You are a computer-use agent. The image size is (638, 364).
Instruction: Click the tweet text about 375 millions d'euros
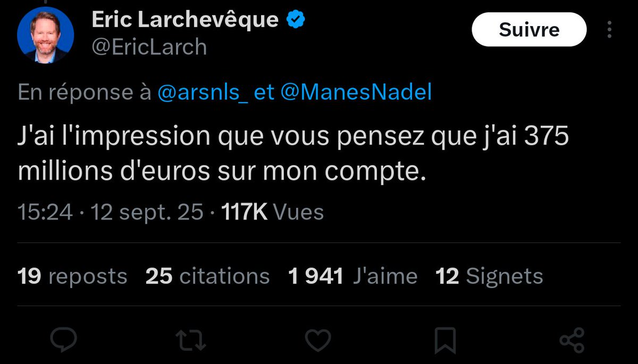point(293,155)
